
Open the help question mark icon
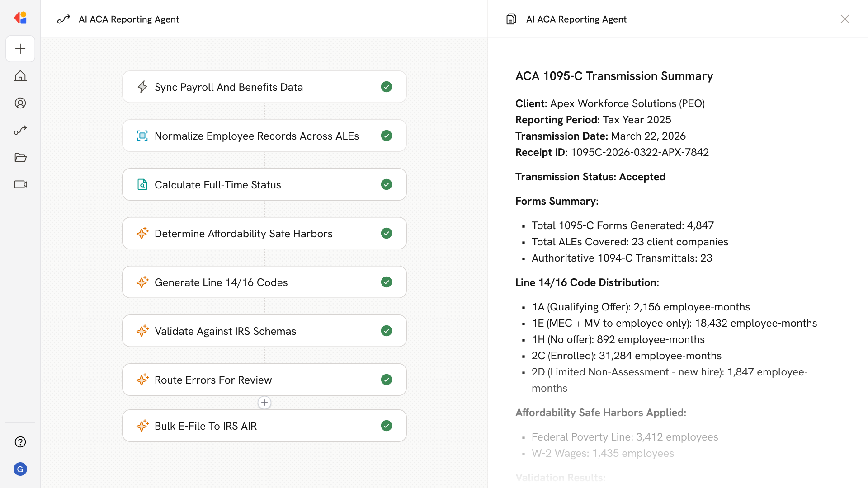20,442
